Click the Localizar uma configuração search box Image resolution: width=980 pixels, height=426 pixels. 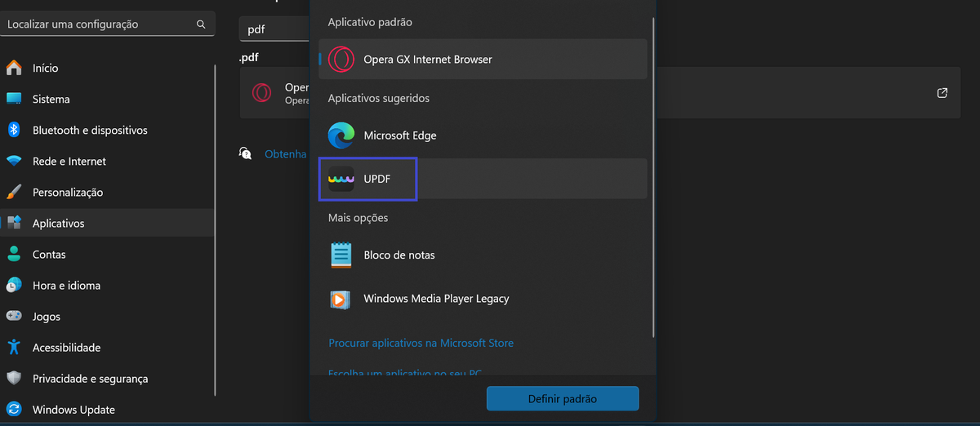coord(108,24)
